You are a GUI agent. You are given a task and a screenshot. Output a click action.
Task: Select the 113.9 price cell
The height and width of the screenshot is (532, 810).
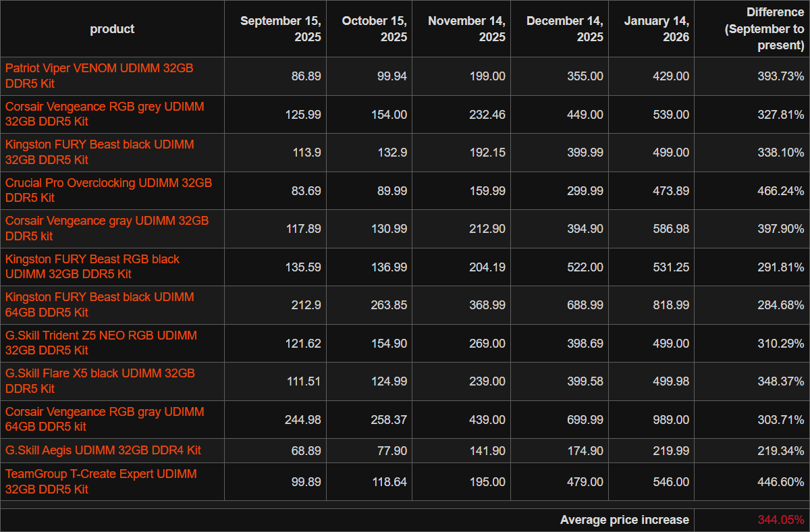(275, 153)
